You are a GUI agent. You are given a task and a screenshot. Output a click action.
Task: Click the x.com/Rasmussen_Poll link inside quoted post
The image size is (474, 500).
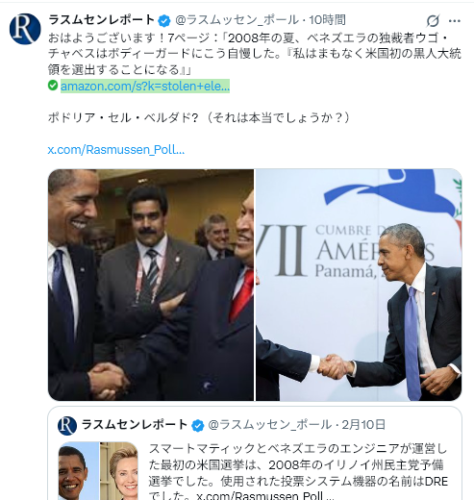pos(265,496)
